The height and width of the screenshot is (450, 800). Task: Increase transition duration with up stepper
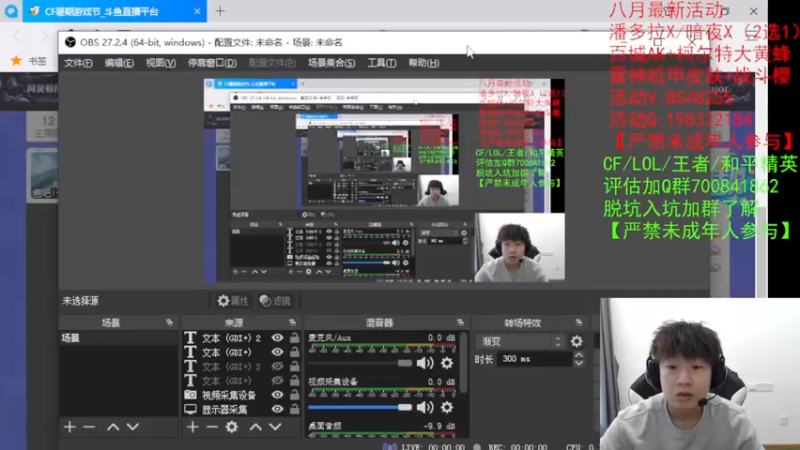(x=579, y=356)
